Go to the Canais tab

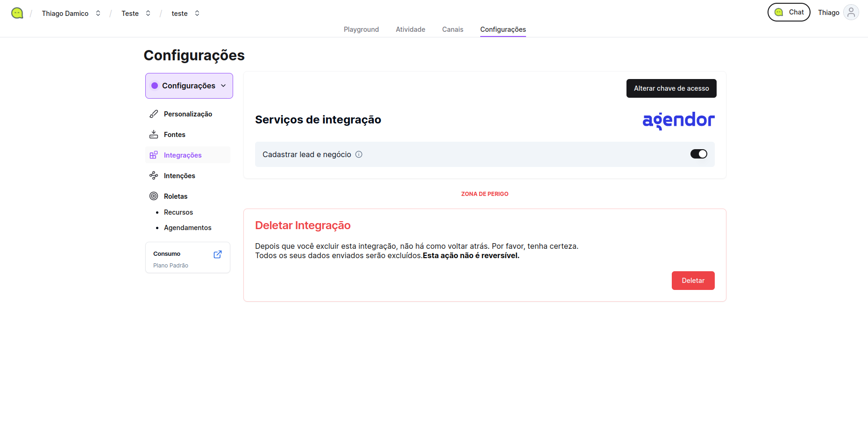pos(452,29)
